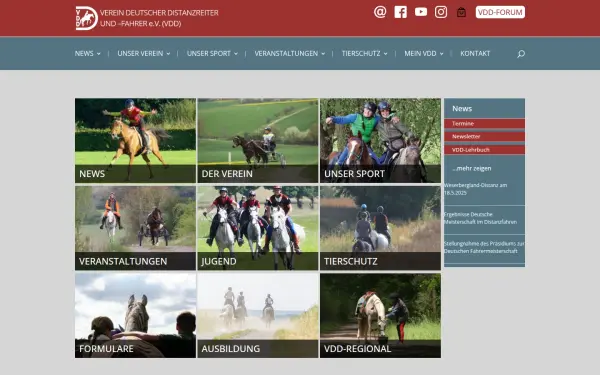Screen dimensions: 600x375
Task: Visit the Facebook page icon
Action: pyautogui.click(x=401, y=12)
